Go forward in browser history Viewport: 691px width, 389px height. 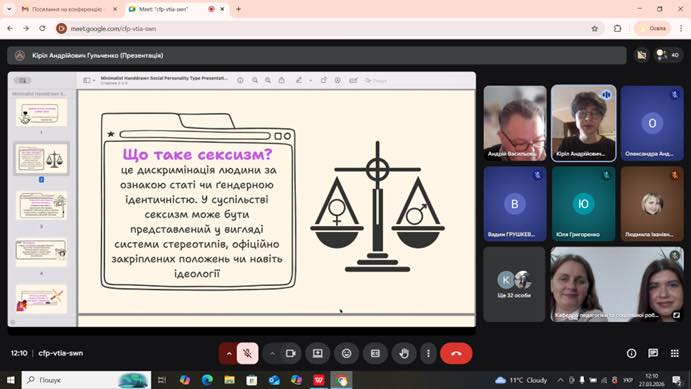(x=26, y=28)
